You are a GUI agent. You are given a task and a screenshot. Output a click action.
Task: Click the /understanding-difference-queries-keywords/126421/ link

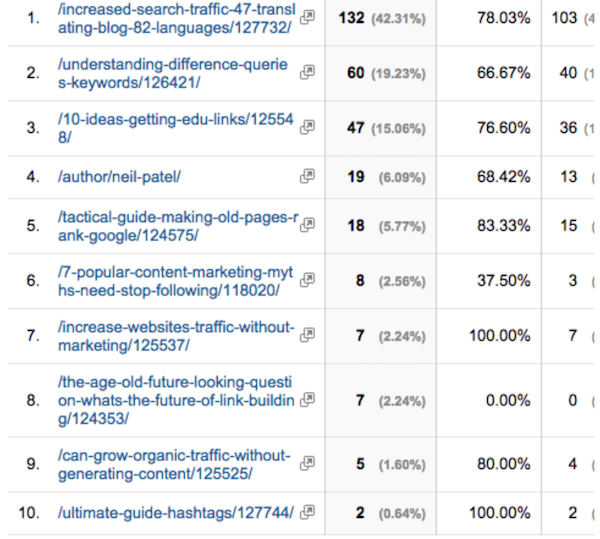(172, 73)
